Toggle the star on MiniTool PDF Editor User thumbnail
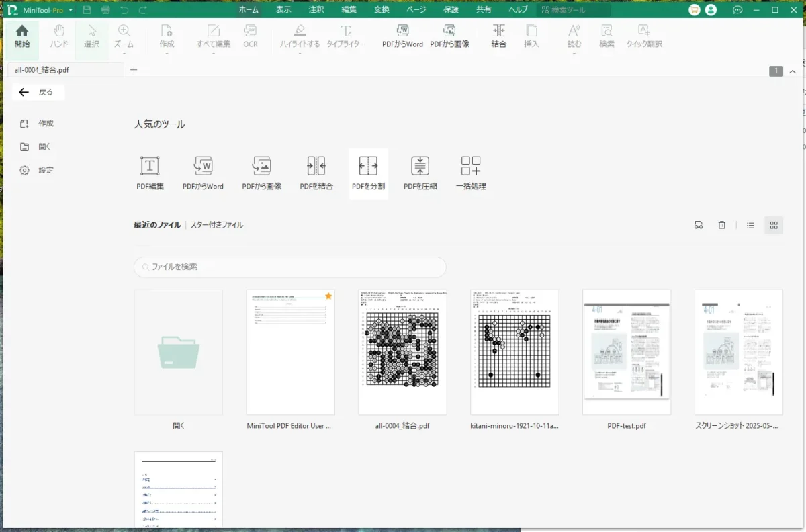Screen dimensions: 806x532 [328, 296]
